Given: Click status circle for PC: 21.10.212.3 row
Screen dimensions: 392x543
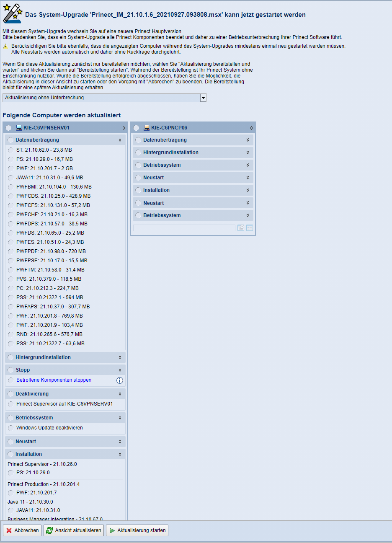Looking at the screenshot, I should click(11, 288).
